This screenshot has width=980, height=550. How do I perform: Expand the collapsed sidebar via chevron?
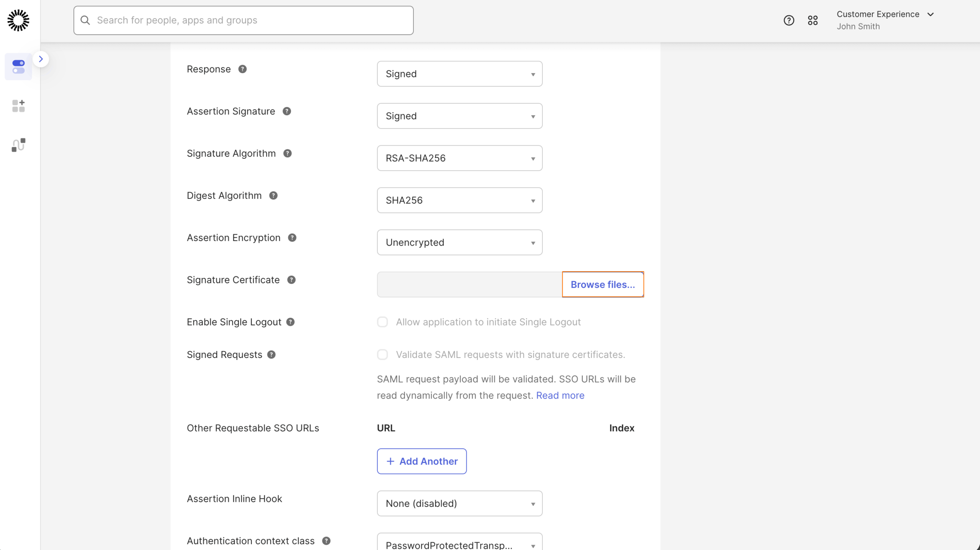click(x=41, y=59)
